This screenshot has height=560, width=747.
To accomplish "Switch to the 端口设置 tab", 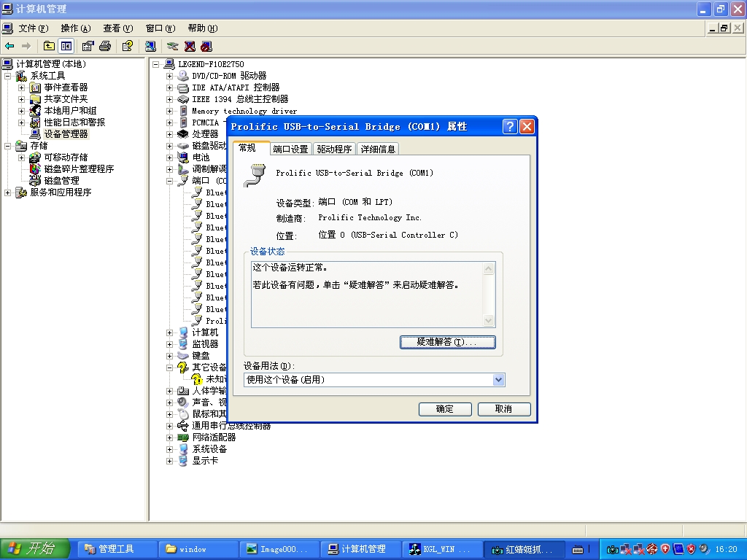I will [290, 149].
